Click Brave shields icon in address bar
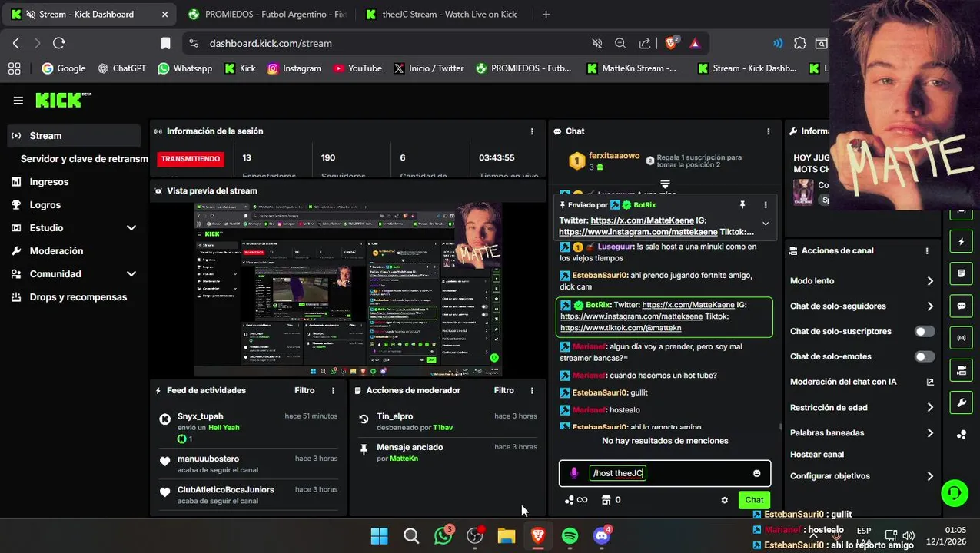Screen dimensions: 980x553 (x=671, y=44)
